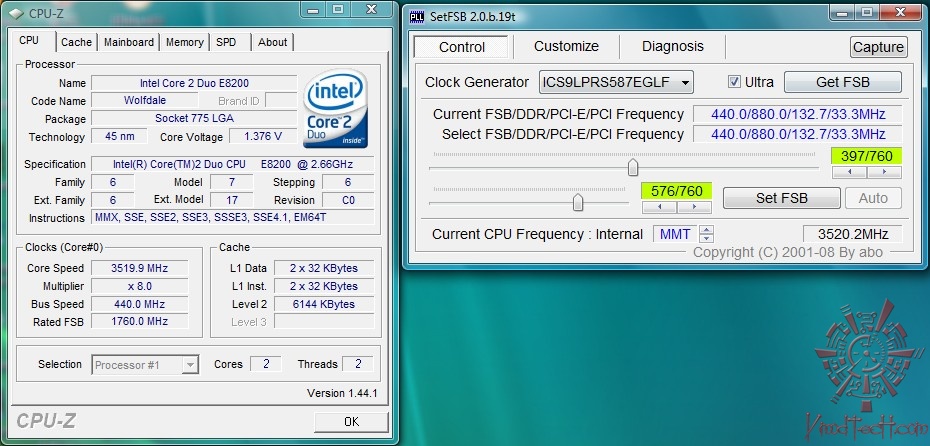
Task: Maximize the SetFSB window
Action: (x=867, y=11)
